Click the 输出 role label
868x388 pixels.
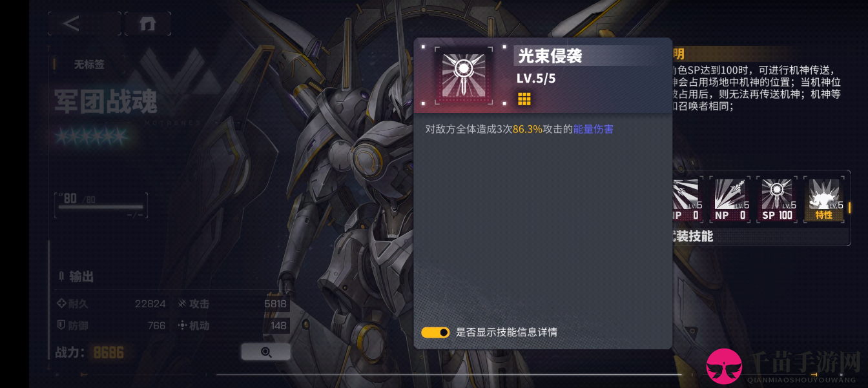[x=76, y=277]
